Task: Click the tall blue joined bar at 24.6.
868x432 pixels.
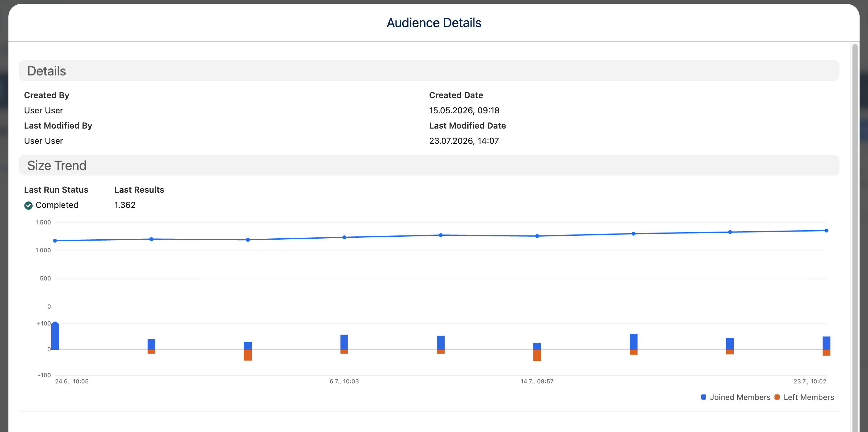Action: click(55, 335)
